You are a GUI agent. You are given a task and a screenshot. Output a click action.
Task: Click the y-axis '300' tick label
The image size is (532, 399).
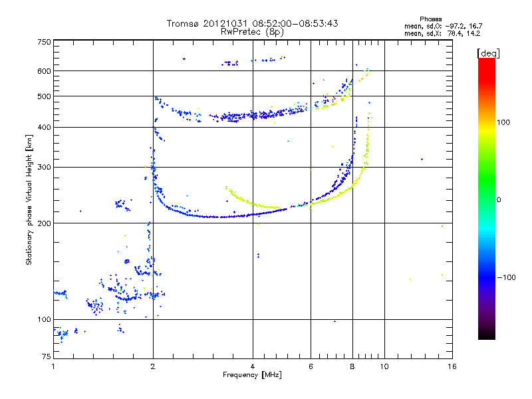[x=45, y=167]
